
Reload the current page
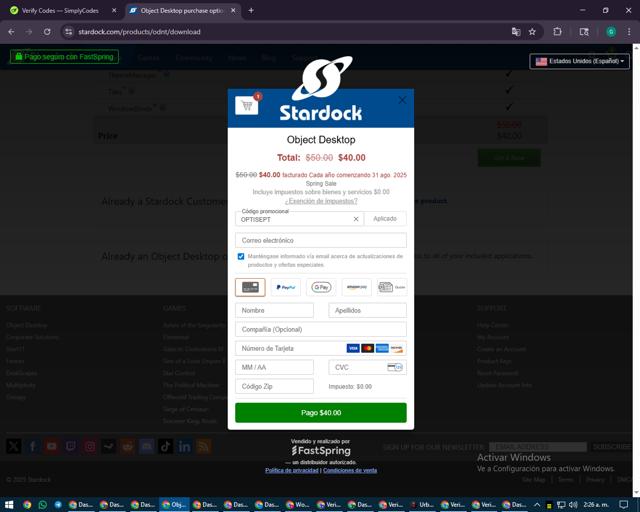(47, 32)
